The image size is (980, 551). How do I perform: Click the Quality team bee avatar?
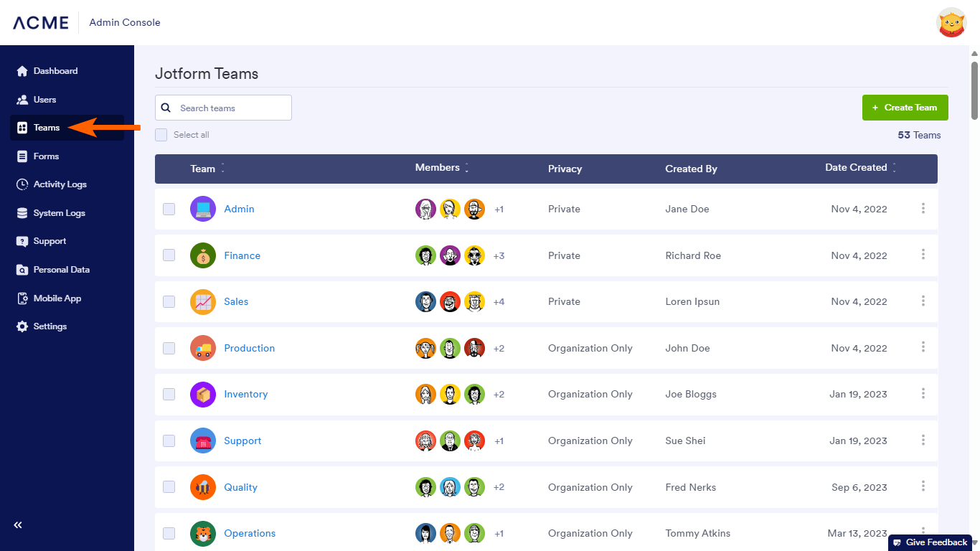pyautogui.click(x=203, y=487)
